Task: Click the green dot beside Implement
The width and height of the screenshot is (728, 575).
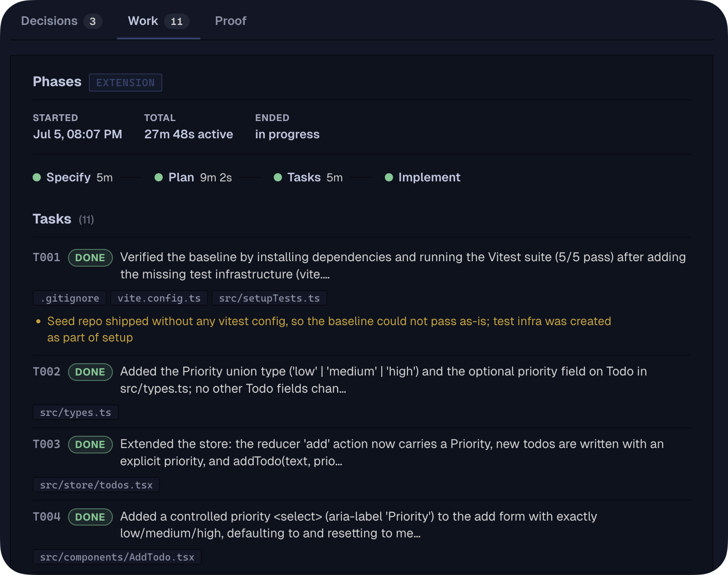Action: (x=389, y=177)
